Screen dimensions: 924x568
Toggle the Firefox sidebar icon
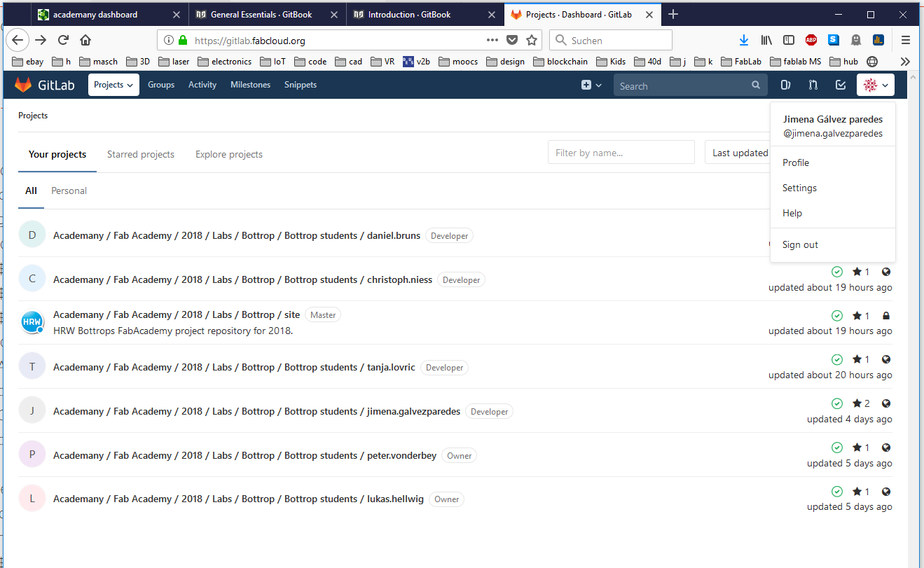[x=789, y=40]
